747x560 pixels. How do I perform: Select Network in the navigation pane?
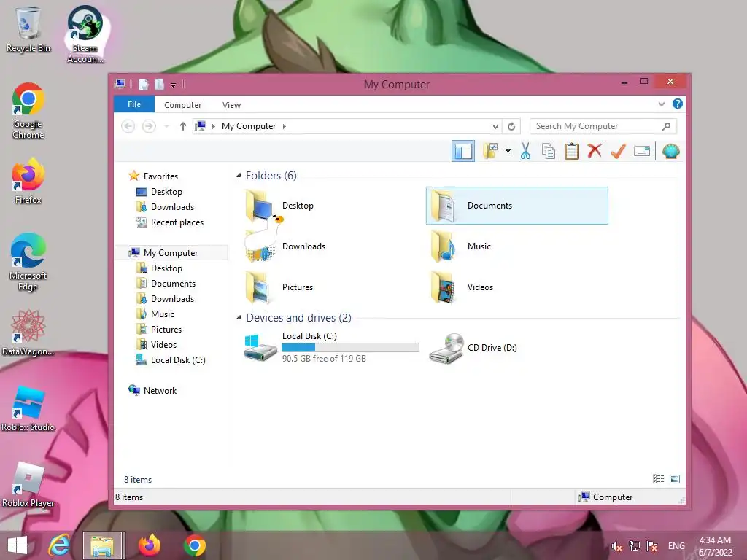click(159, 391)
